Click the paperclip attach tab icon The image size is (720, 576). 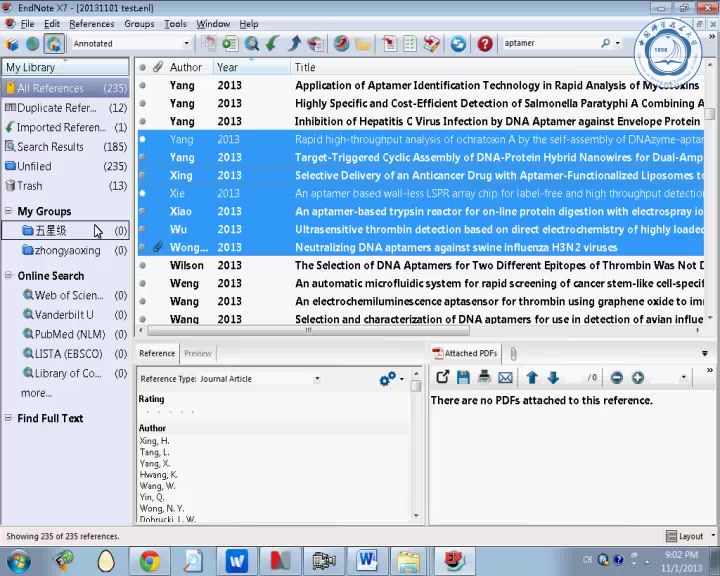tap(513, 353)
